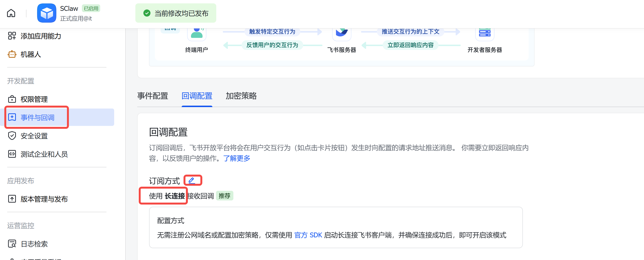Open the 了解更多 link

(x=237, y=158)
